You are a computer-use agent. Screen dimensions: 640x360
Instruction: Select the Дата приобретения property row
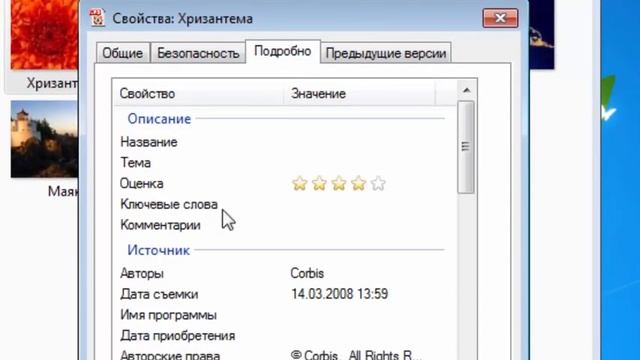click(285, 336)
